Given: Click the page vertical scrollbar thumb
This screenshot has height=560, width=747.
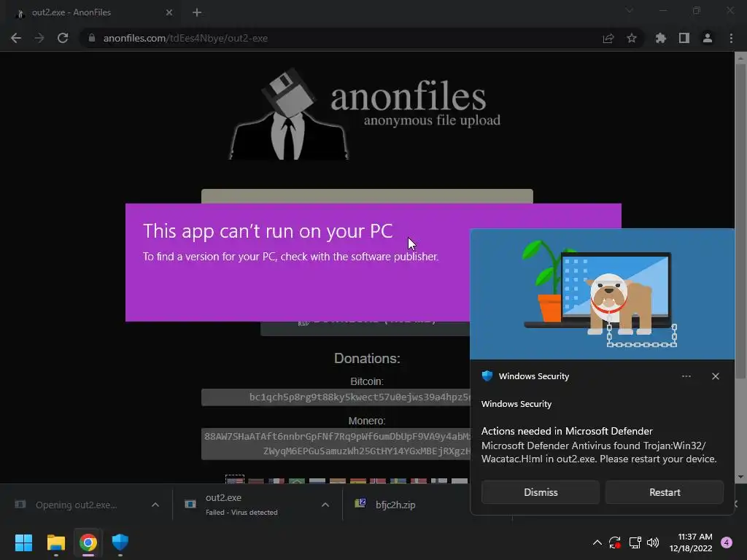Looking at the screenshot, I should click(740, 222).
